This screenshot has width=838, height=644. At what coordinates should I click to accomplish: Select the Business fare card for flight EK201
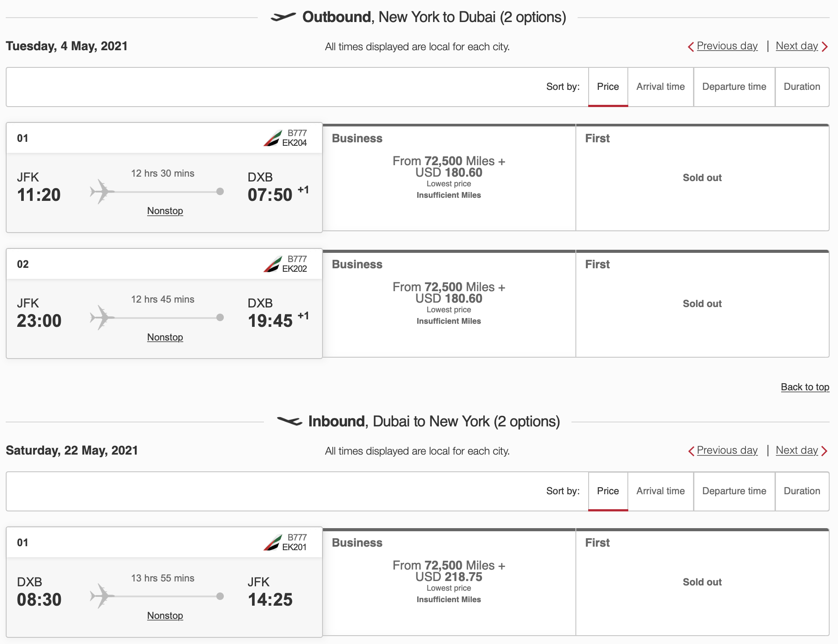(x=449, y=581)
